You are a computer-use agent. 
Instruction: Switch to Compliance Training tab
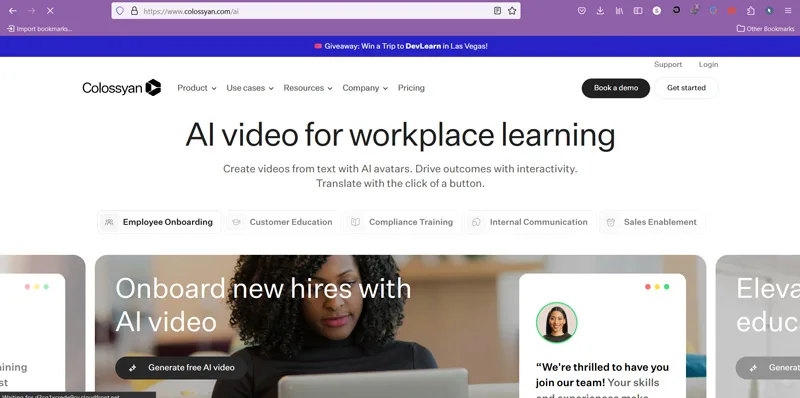(403, 222)
